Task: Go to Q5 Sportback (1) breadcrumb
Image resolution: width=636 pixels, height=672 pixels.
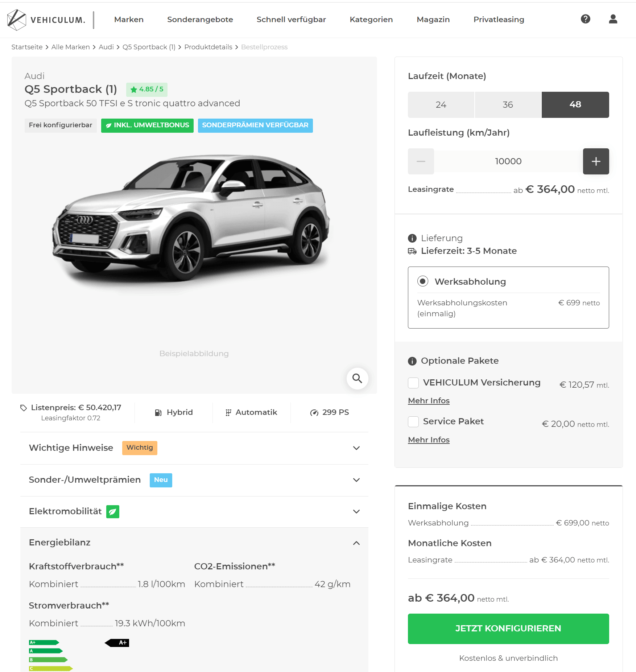Action: [149, 47]
